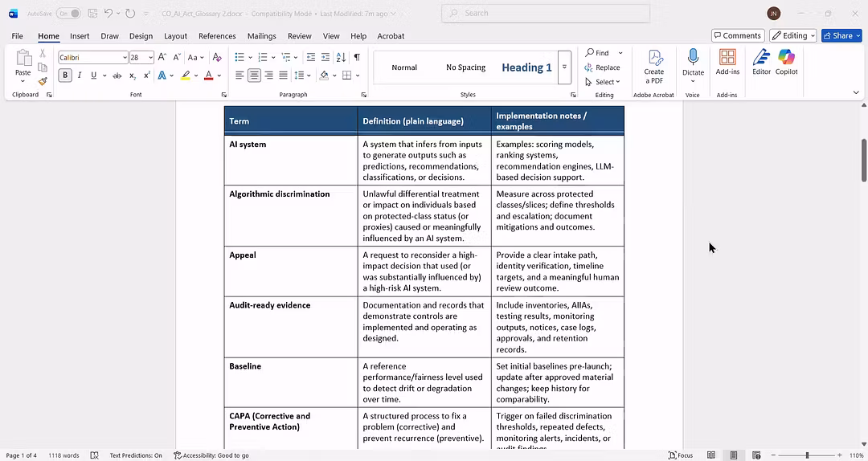Viewport: 868px width, 461px height.
Task: Align text right
Action: pos(269,75)
